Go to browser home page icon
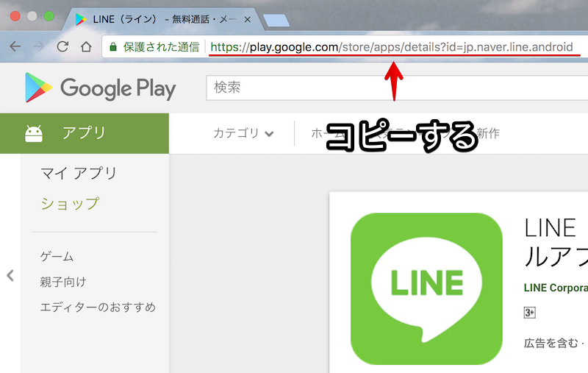 pyautogui.click(x=86, y=46)
